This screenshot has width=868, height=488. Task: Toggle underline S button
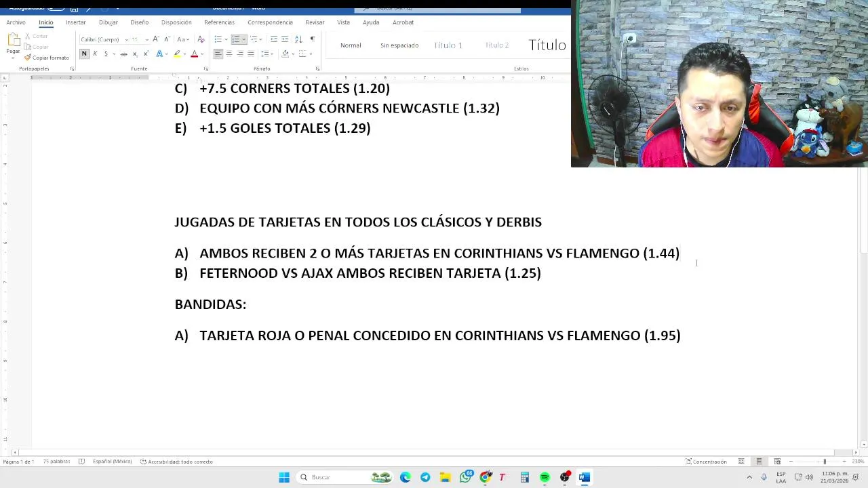[x=105, y=54]
